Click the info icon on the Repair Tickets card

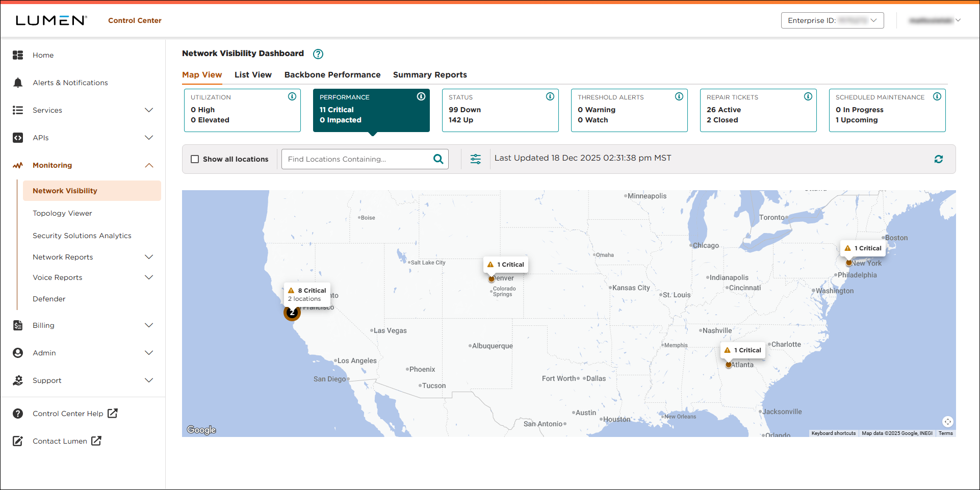pos(808,96)
